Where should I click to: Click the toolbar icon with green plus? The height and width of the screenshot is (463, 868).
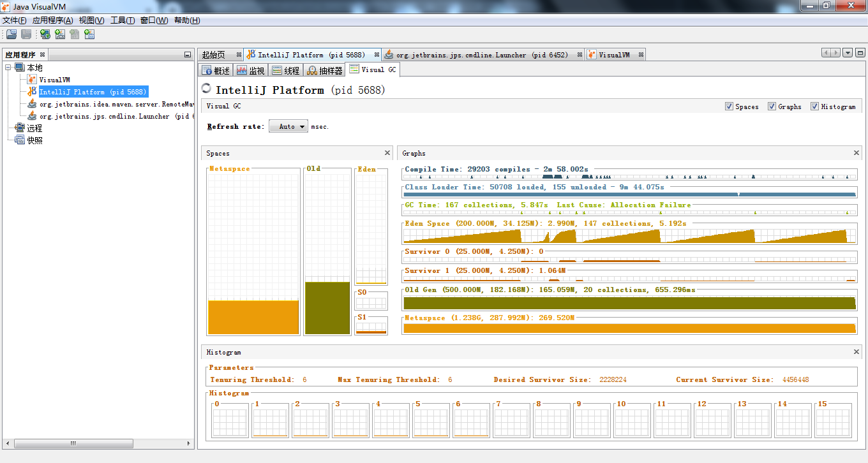tap(45, 34)
